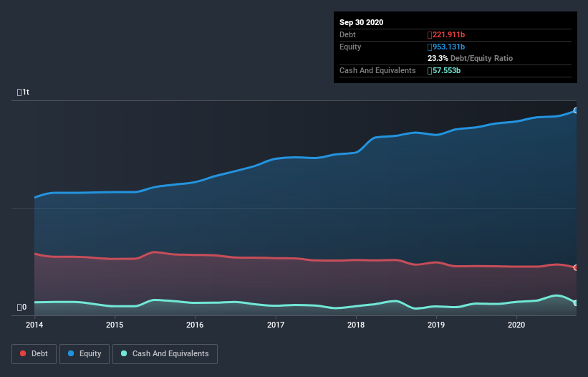Click the 2014 x-axis label
The image size is (588, 377).
click(34, 325)
